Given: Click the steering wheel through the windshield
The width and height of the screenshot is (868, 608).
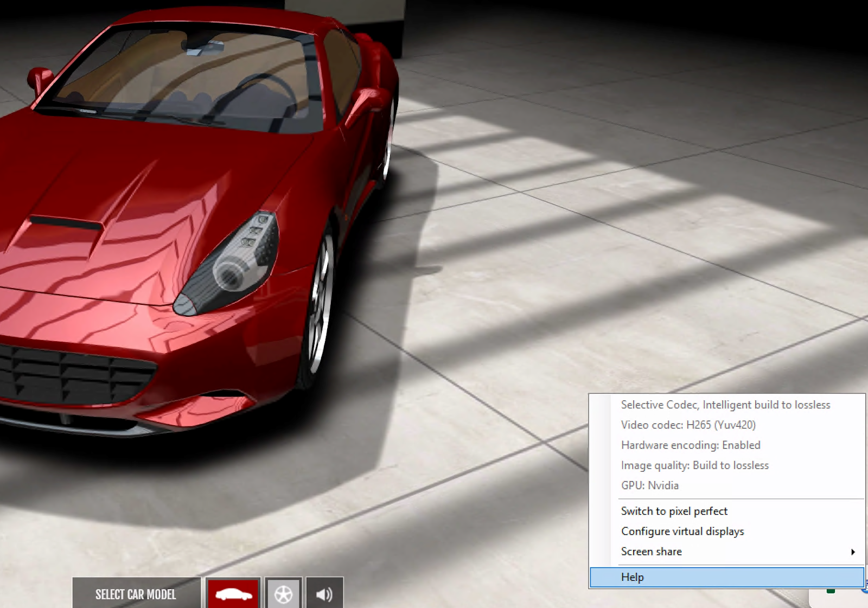Looking at the screenshot, I should pyautogui.click(x=266, y=93).
